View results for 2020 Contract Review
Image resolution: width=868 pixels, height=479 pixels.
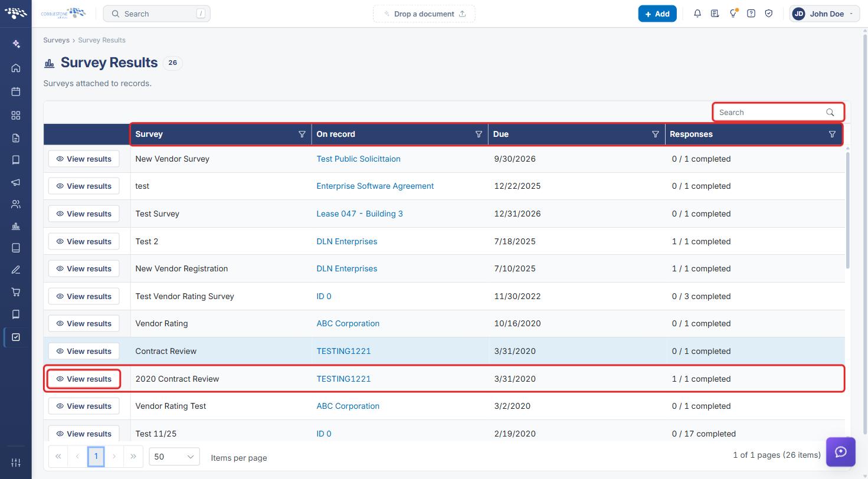click(84, 379)
